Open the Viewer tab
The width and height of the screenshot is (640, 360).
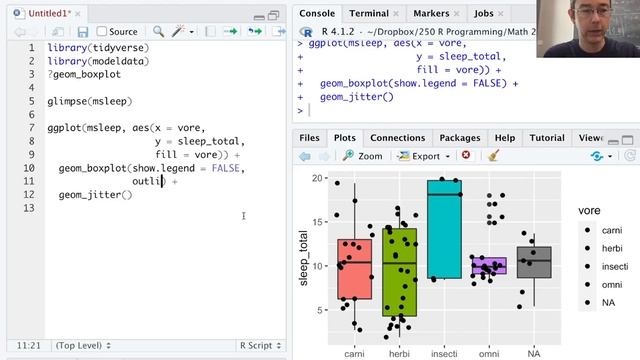[591, 138]
